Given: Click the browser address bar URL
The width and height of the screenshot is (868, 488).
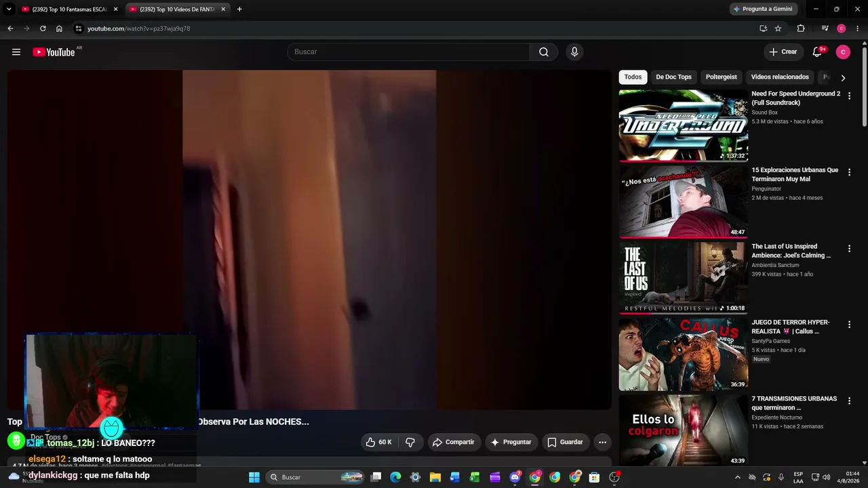Looking at the screenshot, I should point(139,28).
